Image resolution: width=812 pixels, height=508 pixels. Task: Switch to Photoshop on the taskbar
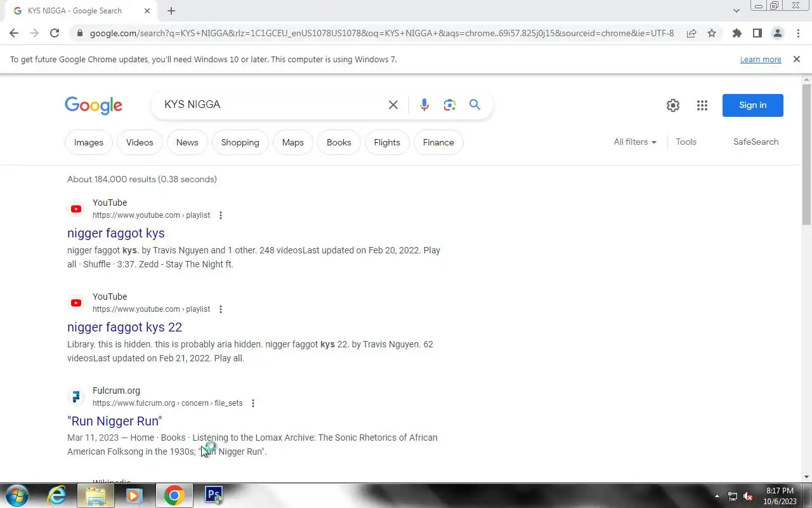[x=213, y=495]
